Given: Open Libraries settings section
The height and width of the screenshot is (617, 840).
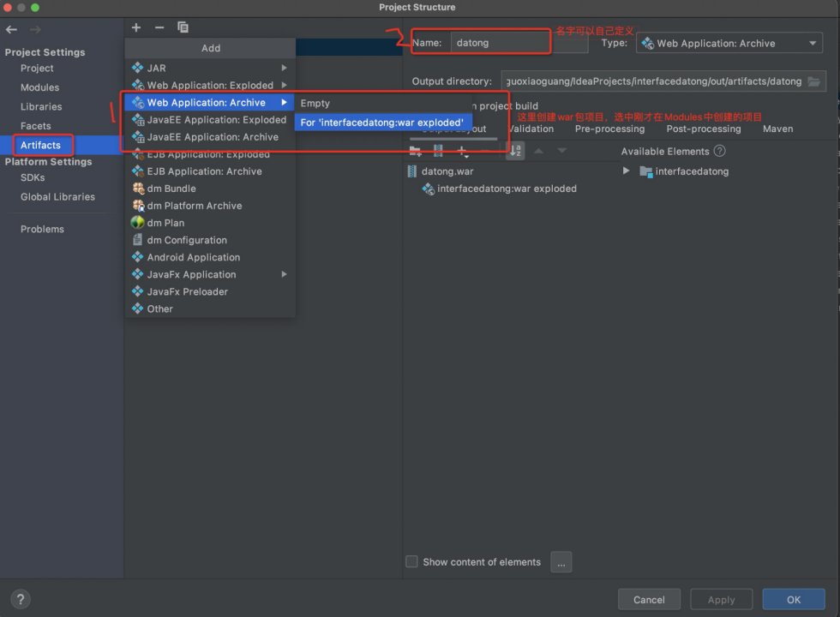Looking at the screenshot, I should (x=41, y=106).
